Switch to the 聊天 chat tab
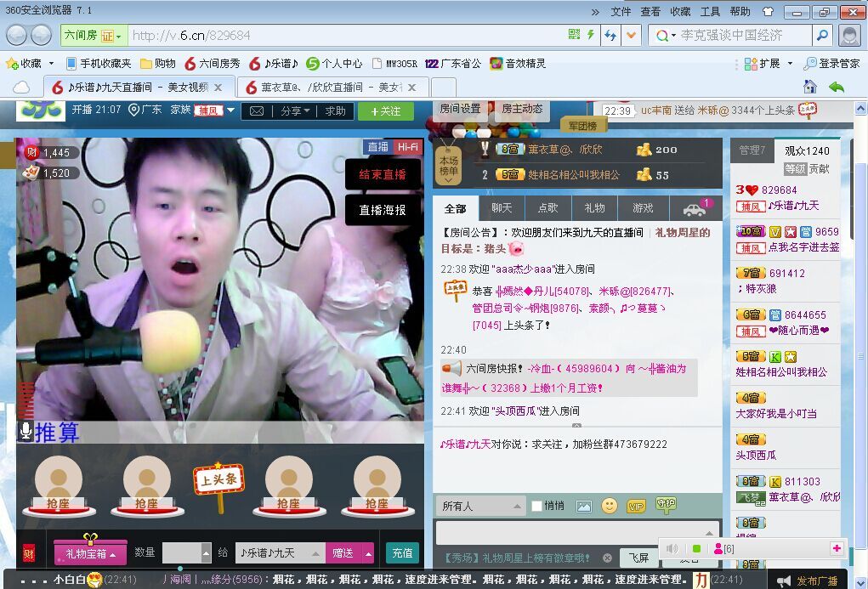Viewport: 868px width, 589px height. pos(502,208)
